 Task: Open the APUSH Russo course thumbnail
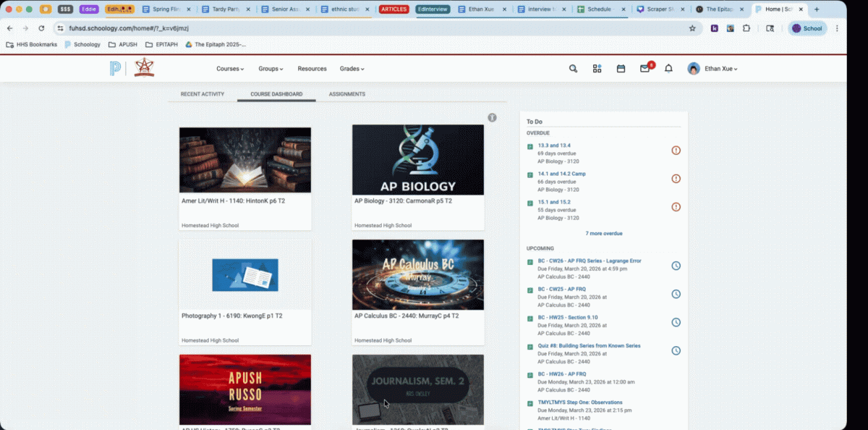(245, 389)
